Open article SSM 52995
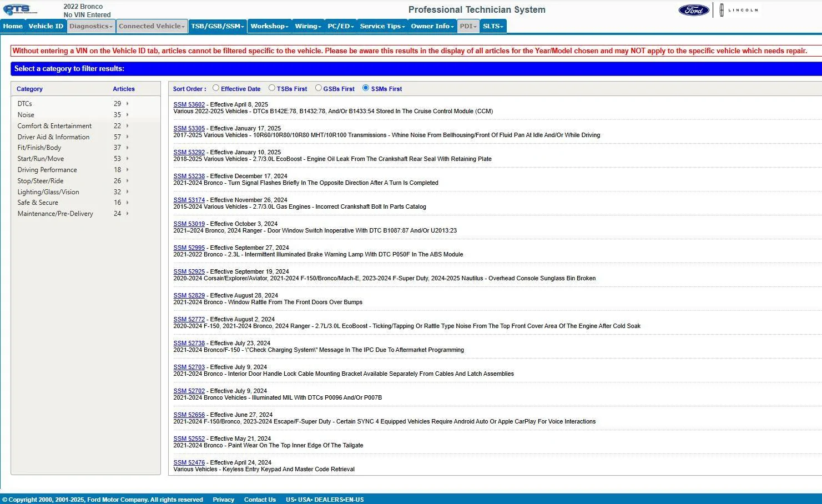 pos(189,248)
